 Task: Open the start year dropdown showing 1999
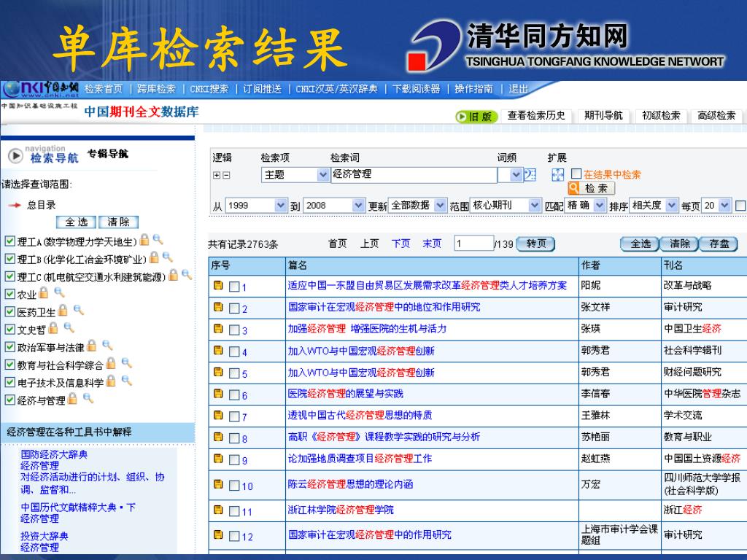pos(256,205)
